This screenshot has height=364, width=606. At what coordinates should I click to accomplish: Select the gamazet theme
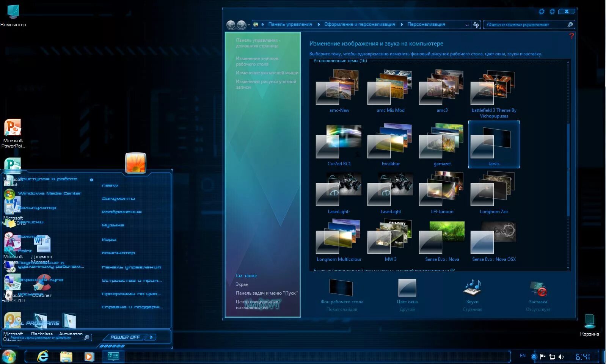click(x=442, y=145)
